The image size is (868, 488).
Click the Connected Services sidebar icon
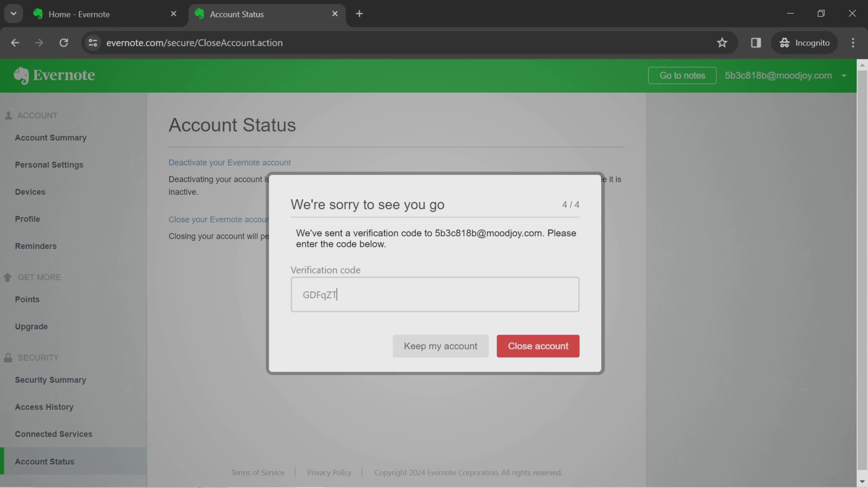click(x=54, y=434)
